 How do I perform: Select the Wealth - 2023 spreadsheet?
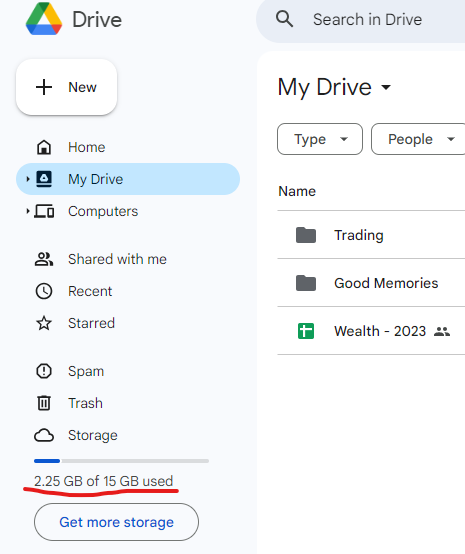click(x=371, y=331)
